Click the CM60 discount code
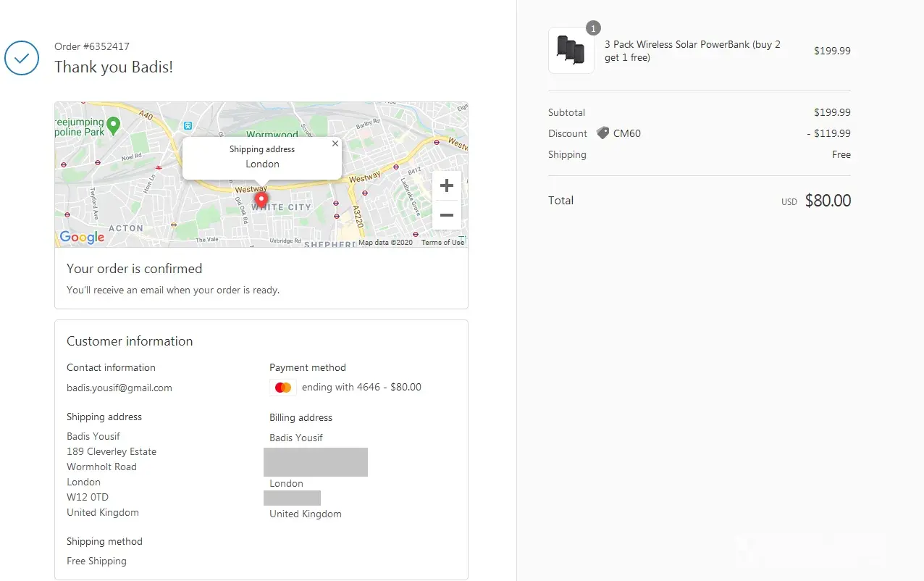The image size is (924, 581). pyautogui.click(x=627, y=133)
